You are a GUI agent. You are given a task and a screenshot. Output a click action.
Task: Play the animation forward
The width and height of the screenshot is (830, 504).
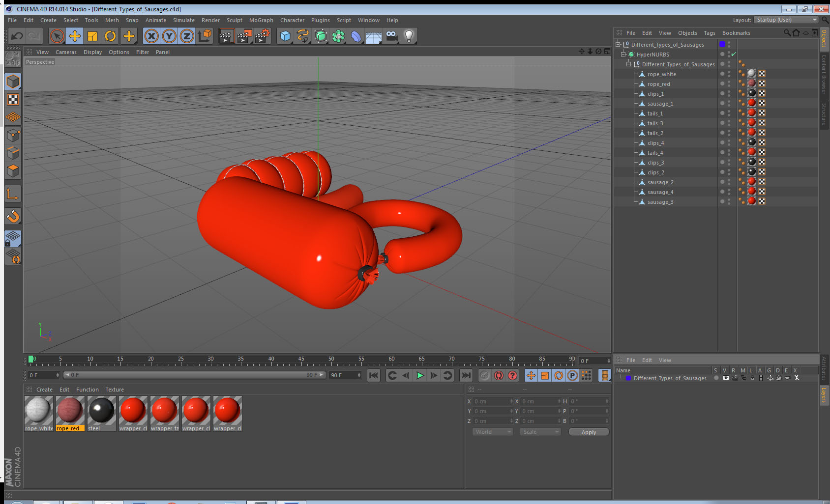420,375
